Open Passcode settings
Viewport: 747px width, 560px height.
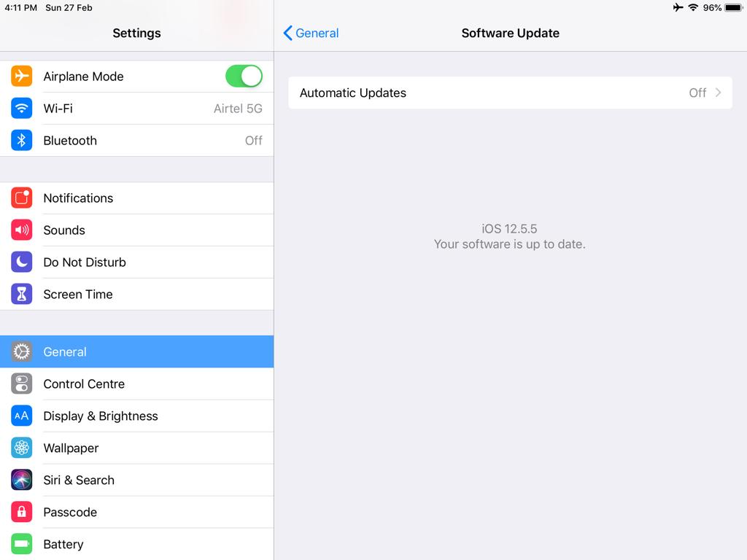tap(136, 512)
